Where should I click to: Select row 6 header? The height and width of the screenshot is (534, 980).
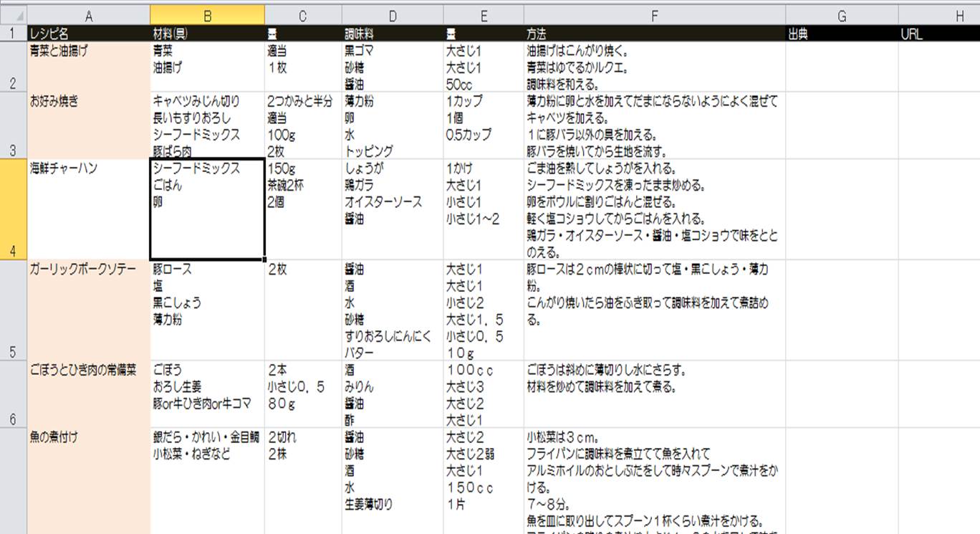(13, 394)
